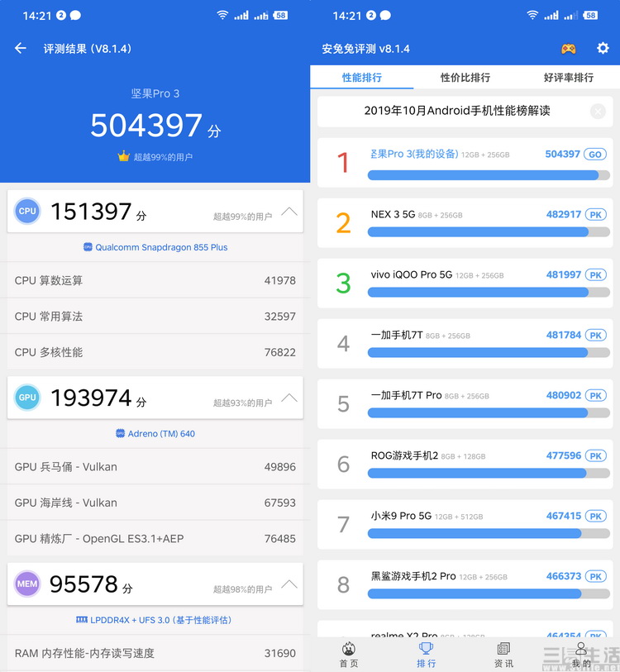Tap the 504397 total score
Image resolution: width=620 pixels, height=672 pixels.
point(146,125)
